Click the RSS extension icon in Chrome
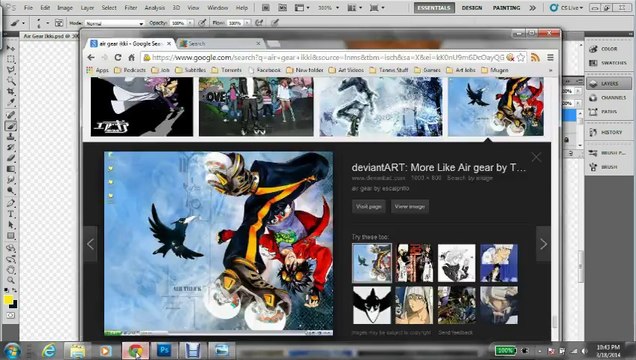The width and height of the screenshot is (636, 360). click(535, 58)
